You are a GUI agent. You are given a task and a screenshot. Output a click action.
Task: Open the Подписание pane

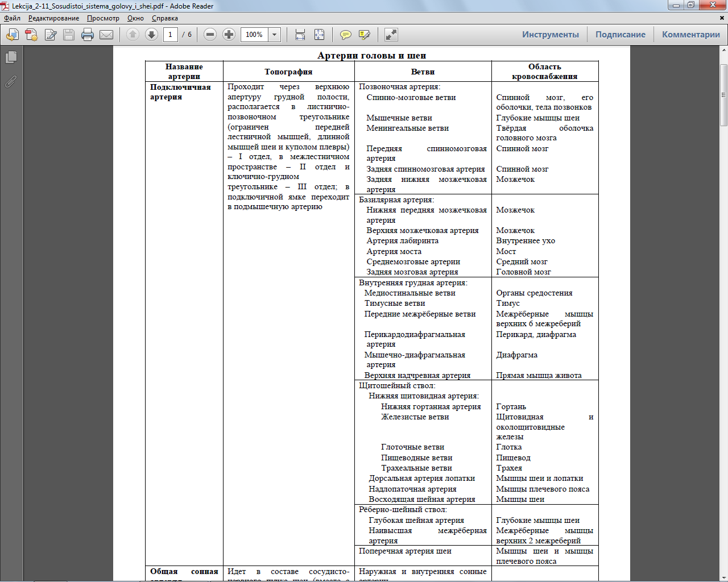point(621,35)
